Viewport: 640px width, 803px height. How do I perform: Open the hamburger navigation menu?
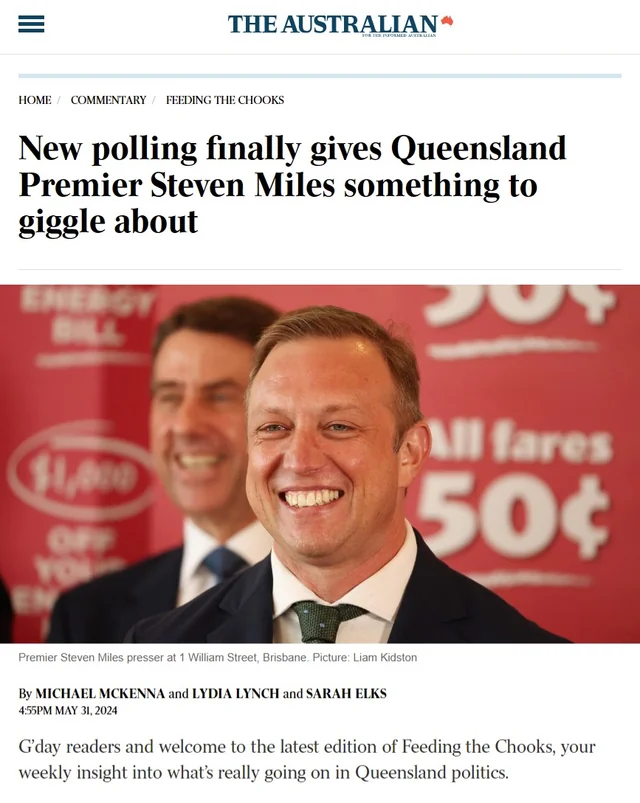pos(31,23)
